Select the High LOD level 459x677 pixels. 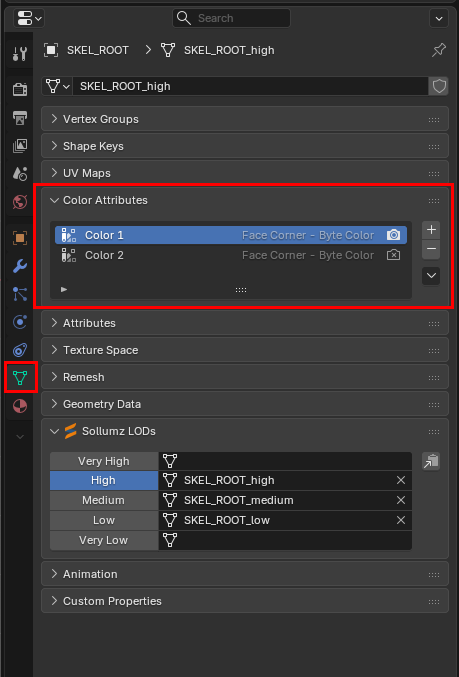pyautogui.click(x=104, y=481)
